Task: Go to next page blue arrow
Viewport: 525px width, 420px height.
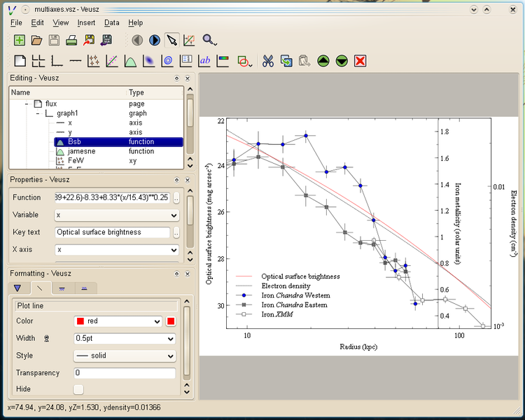Action: coord(155,40)
